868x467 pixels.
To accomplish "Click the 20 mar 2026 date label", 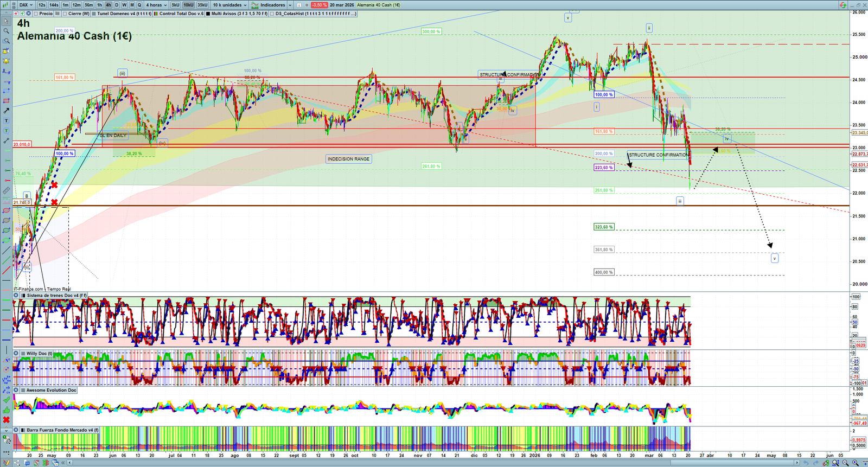I will (x=342, y=5).
